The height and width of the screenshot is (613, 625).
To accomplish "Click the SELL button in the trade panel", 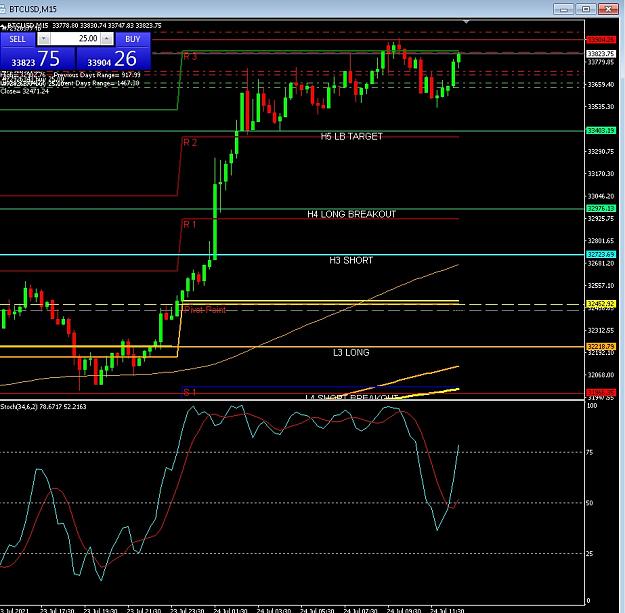I will pyautogui.click(x=18, y=39).
